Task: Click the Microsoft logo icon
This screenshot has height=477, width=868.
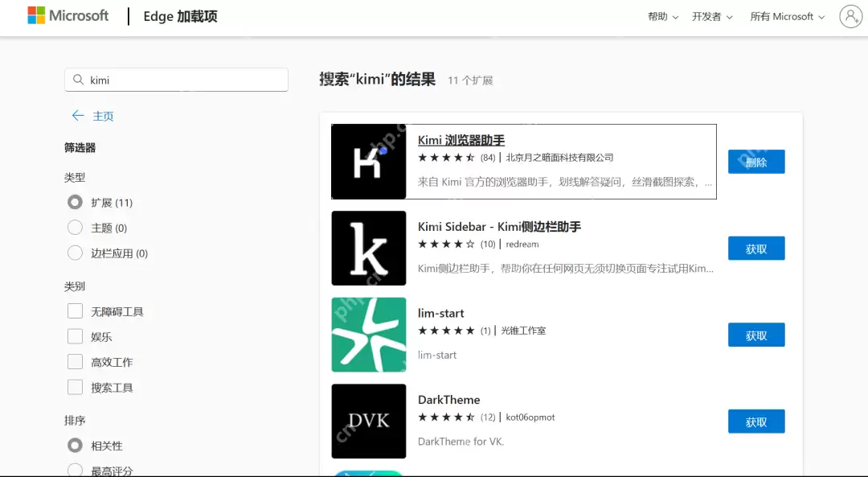Action: pos(37,16)
